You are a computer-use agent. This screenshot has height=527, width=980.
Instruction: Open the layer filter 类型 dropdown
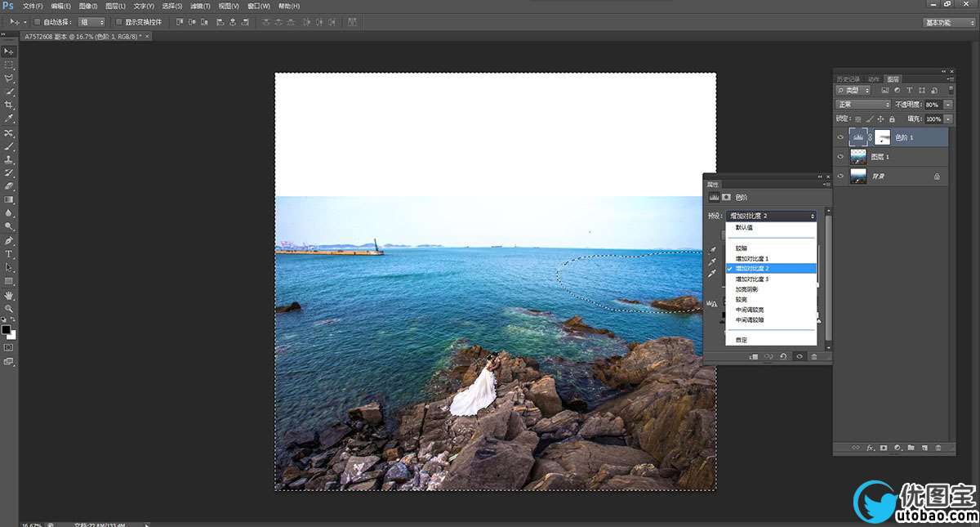[854, 90]
